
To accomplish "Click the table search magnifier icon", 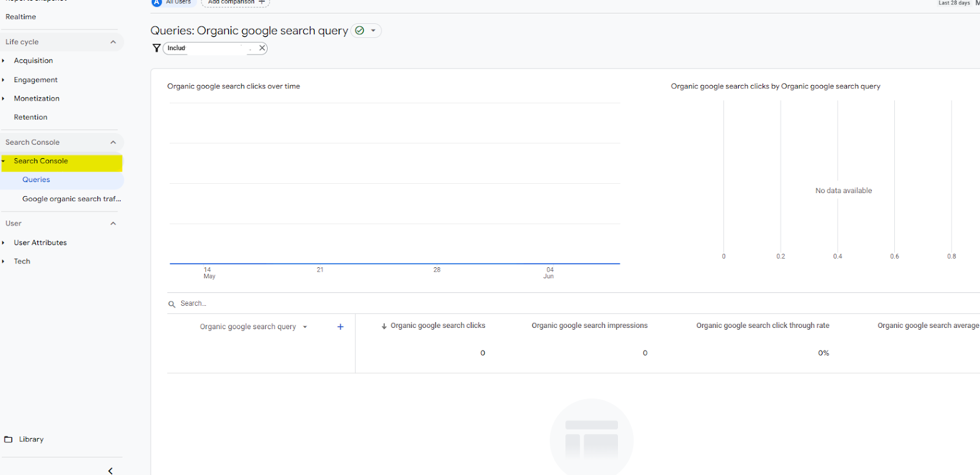I will 172,304.
